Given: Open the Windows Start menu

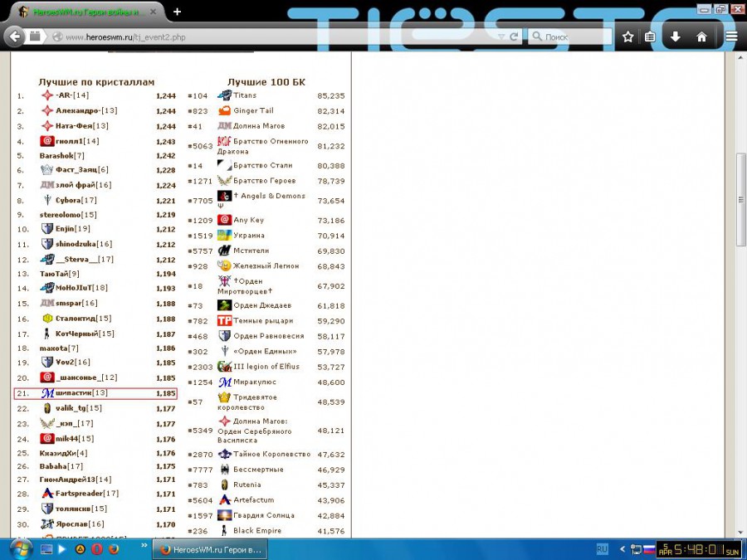Looking at the screenshot, I should coord(20,549).
